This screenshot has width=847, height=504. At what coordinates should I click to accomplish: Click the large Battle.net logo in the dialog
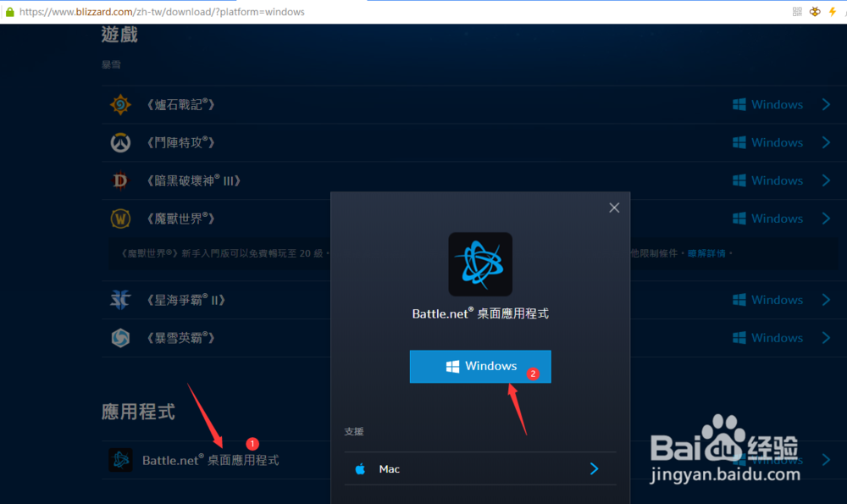[x=480, y=264]
